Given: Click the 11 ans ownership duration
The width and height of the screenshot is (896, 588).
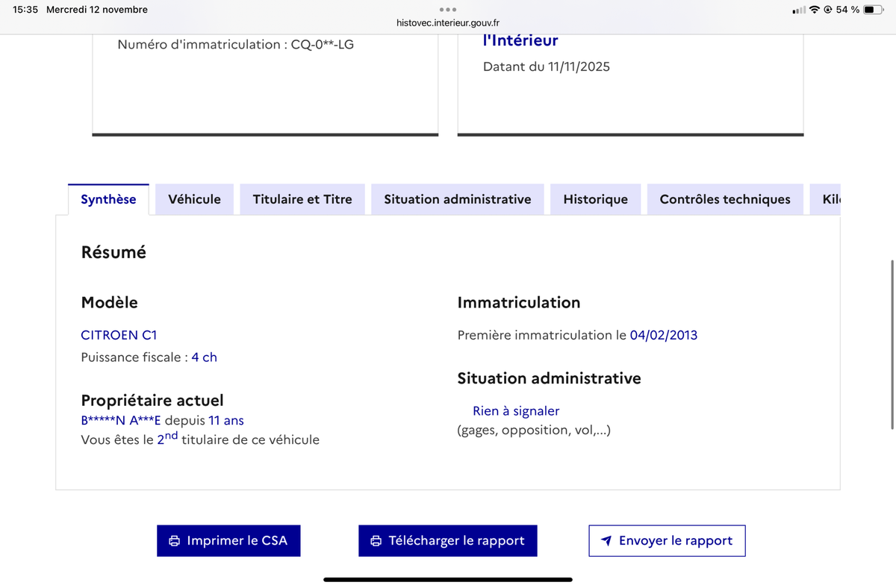Looking at the screenshot, I should pos(226,421).
